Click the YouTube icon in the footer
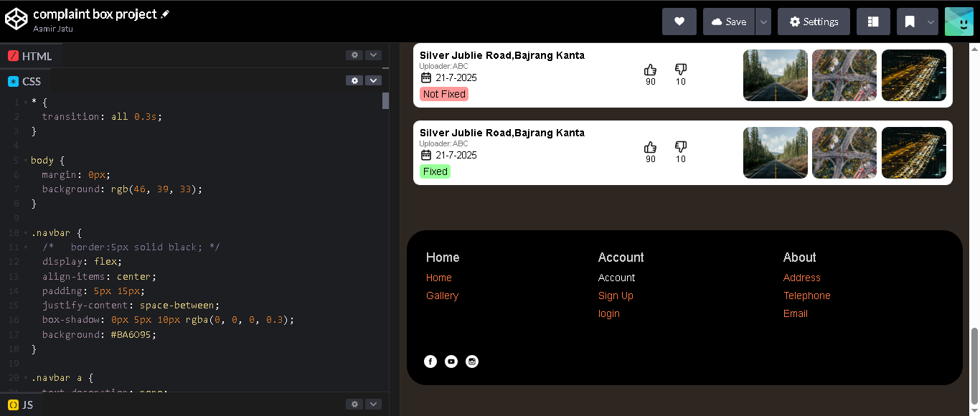Image resolution: width=980 pixels, height=416 pixels. [x=451, y=361]
